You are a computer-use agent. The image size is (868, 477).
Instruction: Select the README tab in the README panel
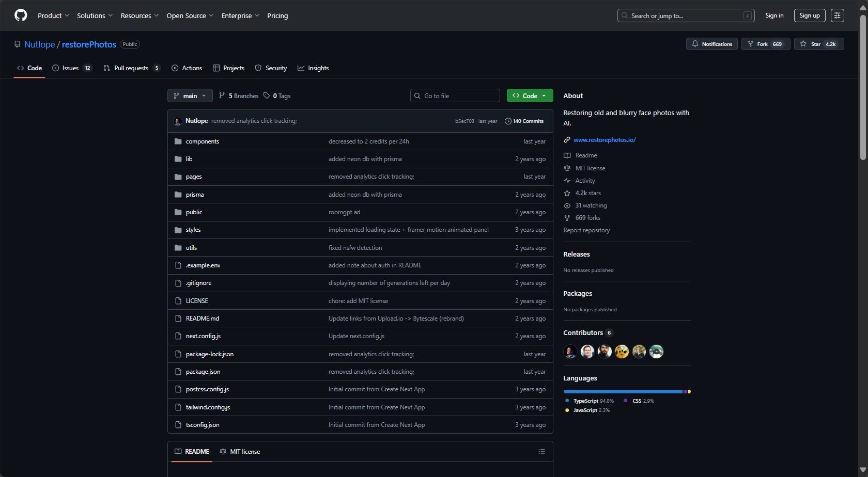[192, 452]
